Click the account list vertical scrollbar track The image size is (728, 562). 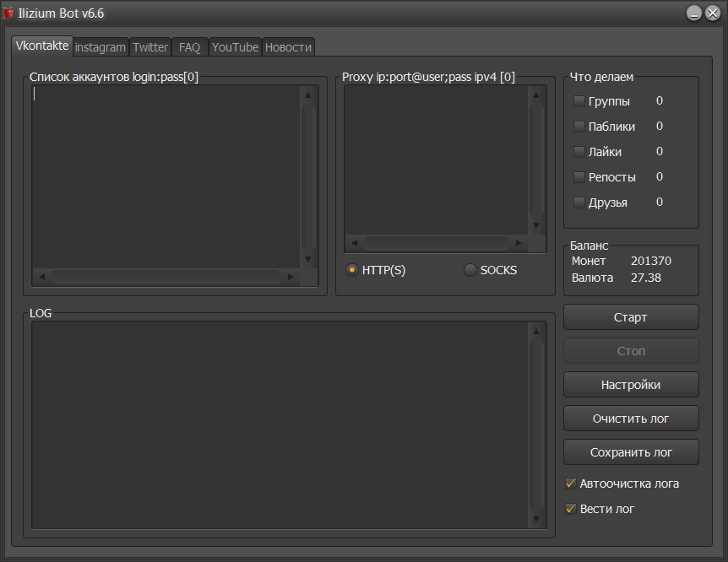coord(308,177)
